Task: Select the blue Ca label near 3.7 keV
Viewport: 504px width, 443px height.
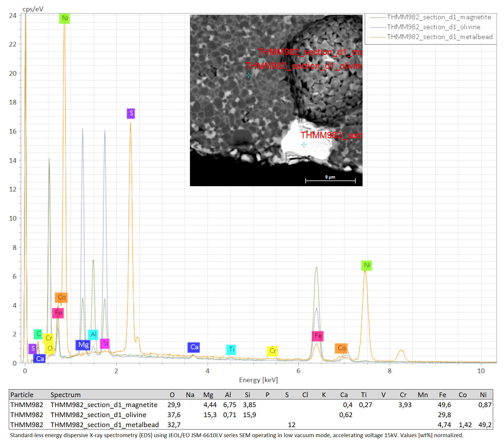Action: (194, 347)
